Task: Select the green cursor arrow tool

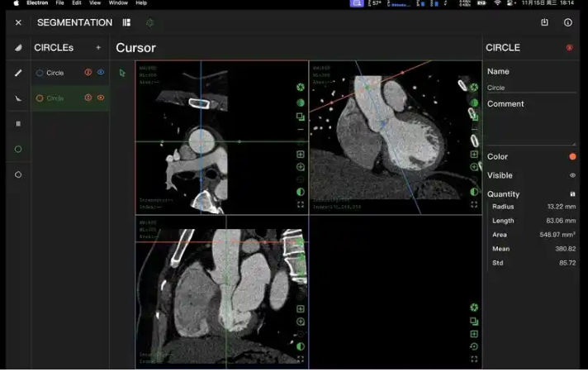Action: point(122,73)
